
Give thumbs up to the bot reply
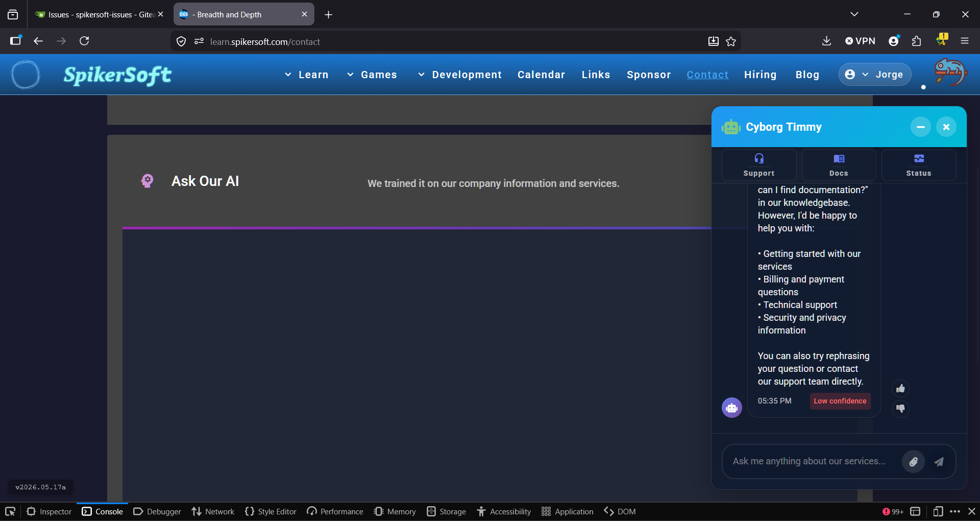(900, 389)
